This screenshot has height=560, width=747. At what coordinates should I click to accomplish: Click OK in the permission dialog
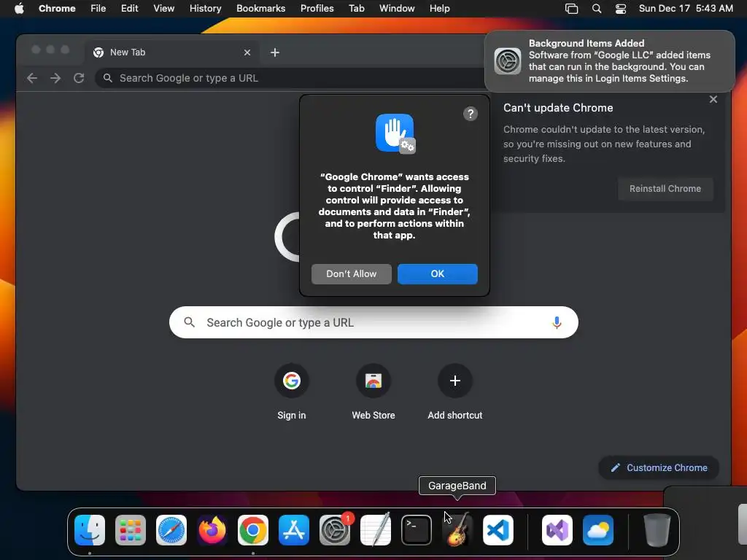click(438, 274)
